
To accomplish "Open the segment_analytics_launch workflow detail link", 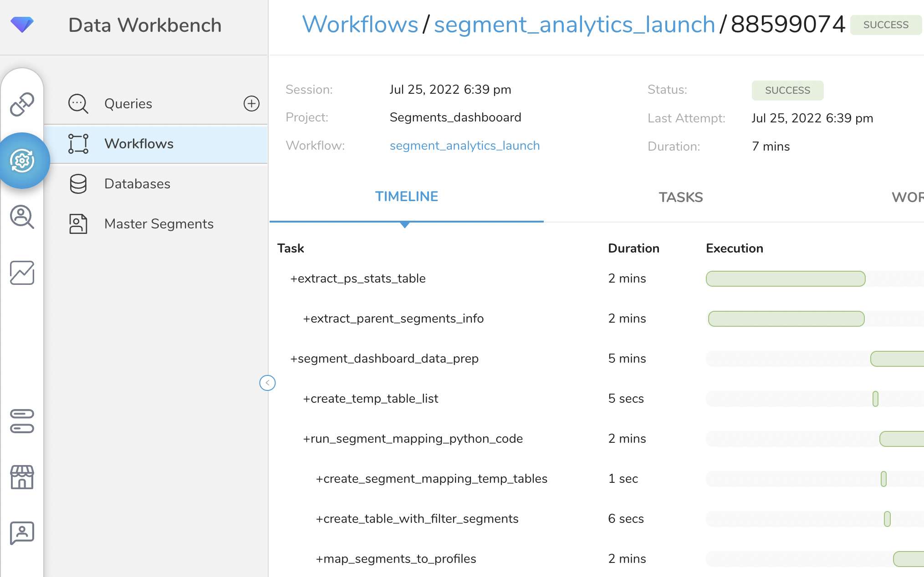I will (x=465, y=146).
